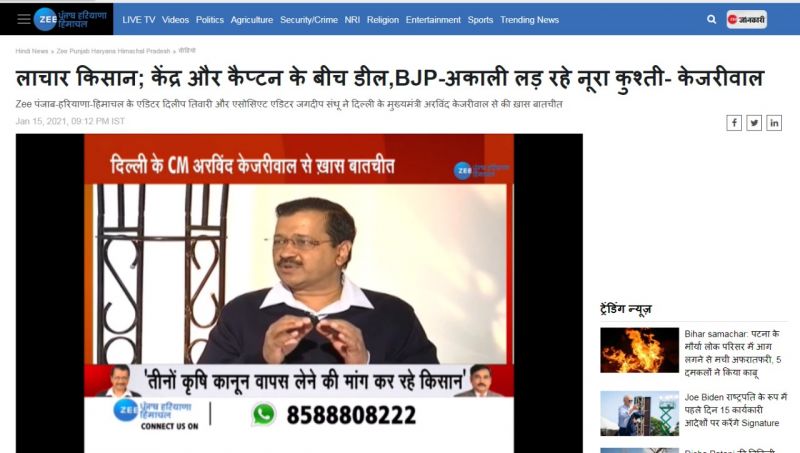Share article on Twitter
The width and height of the screenshot is (800, 453).
754,123
